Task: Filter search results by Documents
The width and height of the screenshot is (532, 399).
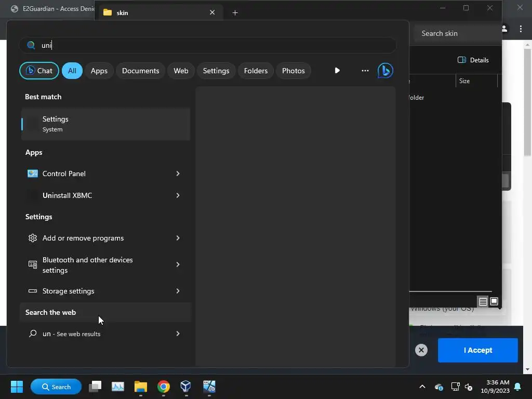Action: (x=140, y=71)
